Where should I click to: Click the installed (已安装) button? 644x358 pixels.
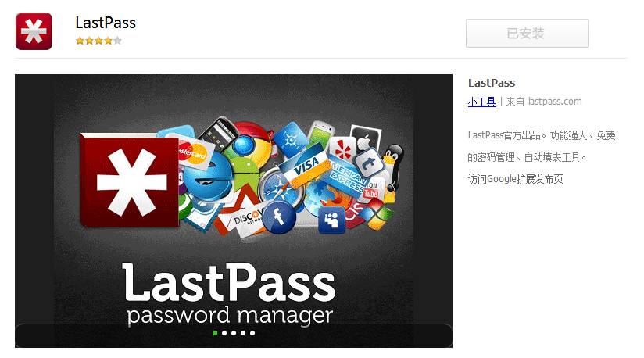[527, 33]
